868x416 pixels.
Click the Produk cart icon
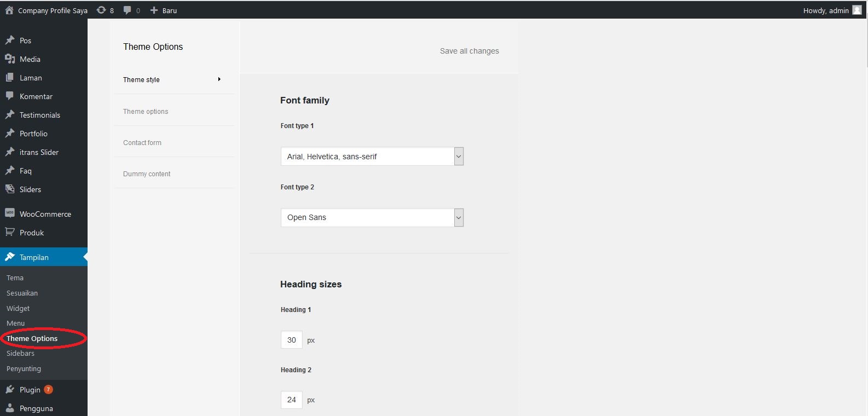10,232
